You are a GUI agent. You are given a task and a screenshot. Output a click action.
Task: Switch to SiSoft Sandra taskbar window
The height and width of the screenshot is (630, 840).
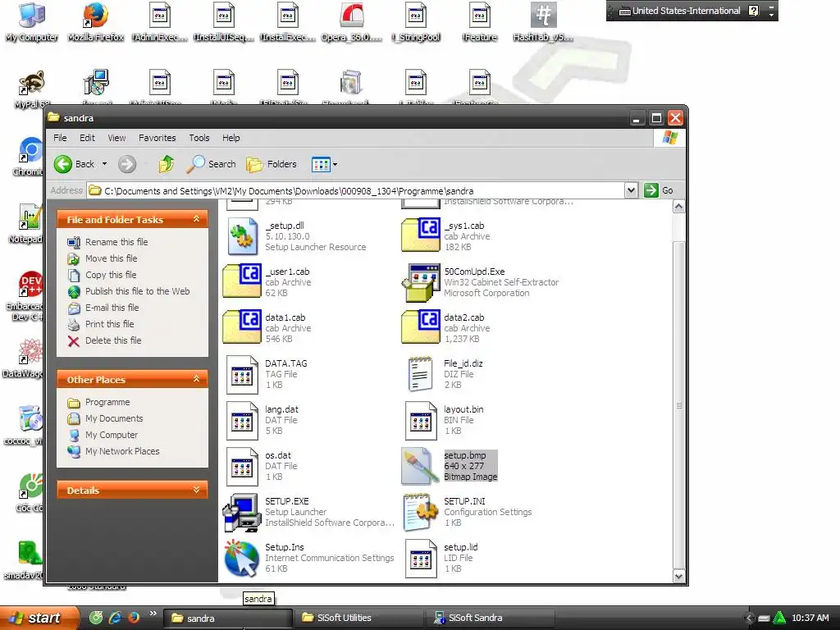pos(491,618)
